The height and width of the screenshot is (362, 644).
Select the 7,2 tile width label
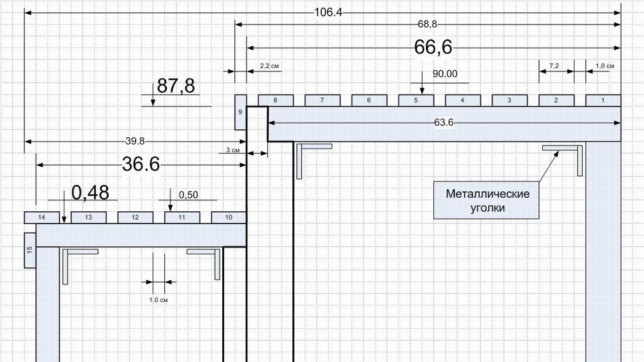(x=554, y=66)
